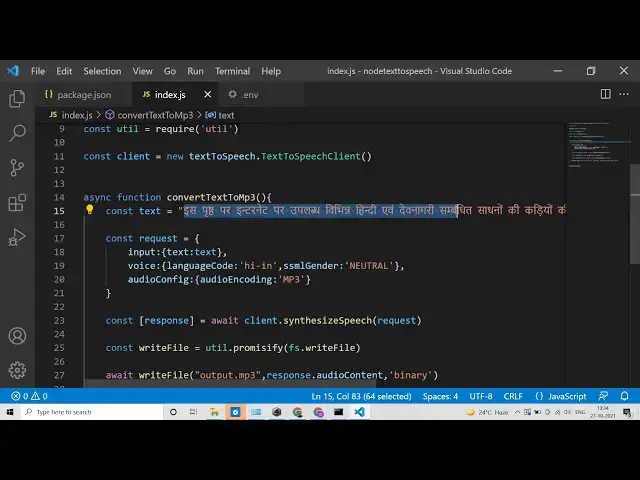This screenshot has width=640, height=480.
Task: Open Chrome from the taskbar
Action: [298, 412]
